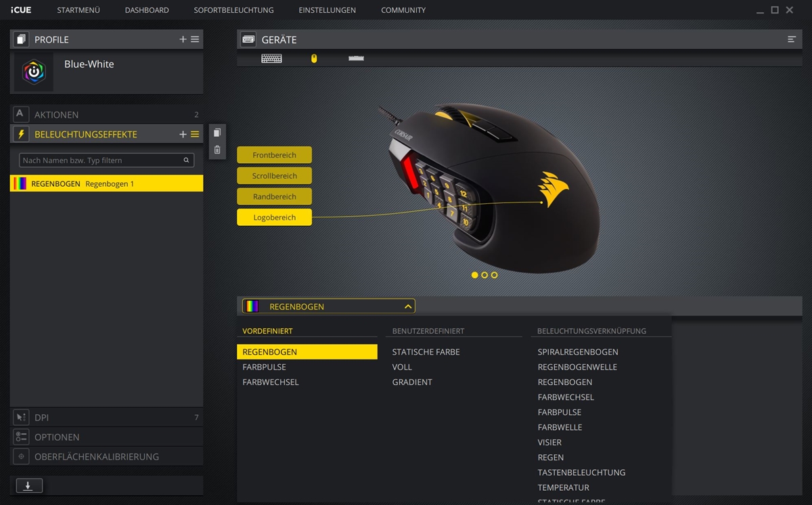Choose the Randbereich lighting zone
Image resolution: width=812 pixels, height=505 pixels.
click(x=274, y=196)
